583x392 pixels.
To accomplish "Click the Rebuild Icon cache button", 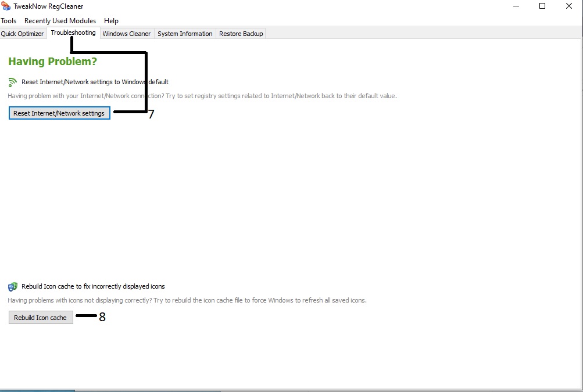I will coord(41,318).
